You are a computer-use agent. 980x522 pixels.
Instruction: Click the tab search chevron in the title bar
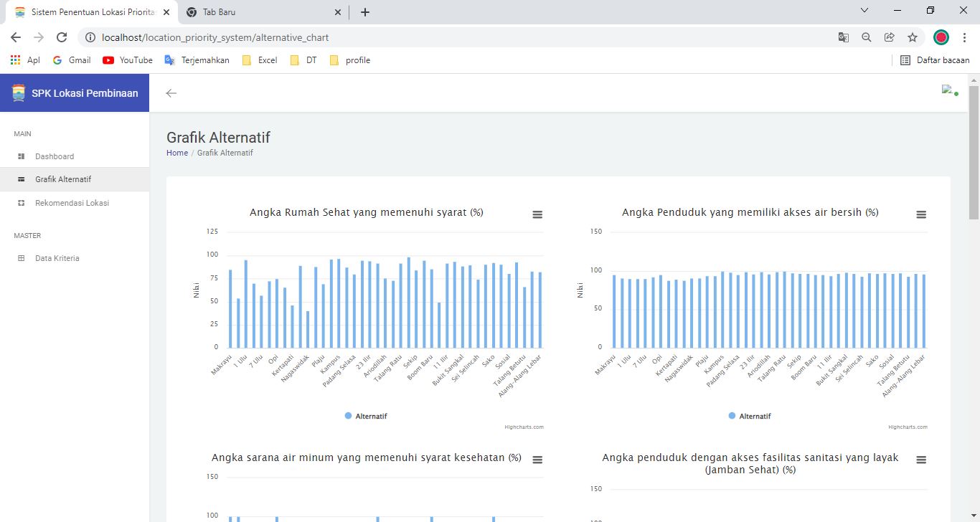click(x=864, y=11)
